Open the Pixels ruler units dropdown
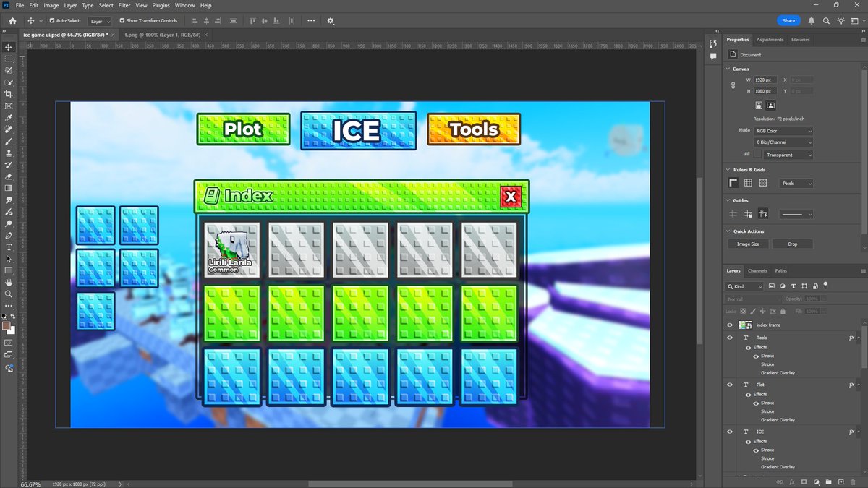The image size is (868, 488). click(x=796, y=184)
